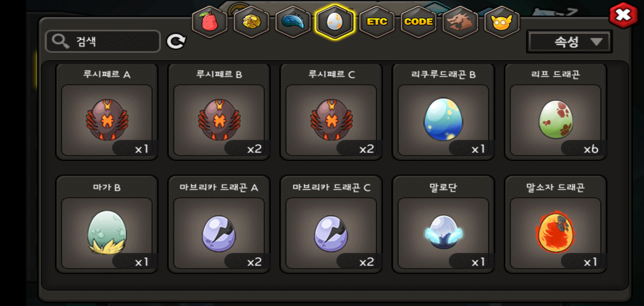The width and height of the screenshot is (644, 306).
Task: Switch to the gold nugget tab
Action: [251, 22]
